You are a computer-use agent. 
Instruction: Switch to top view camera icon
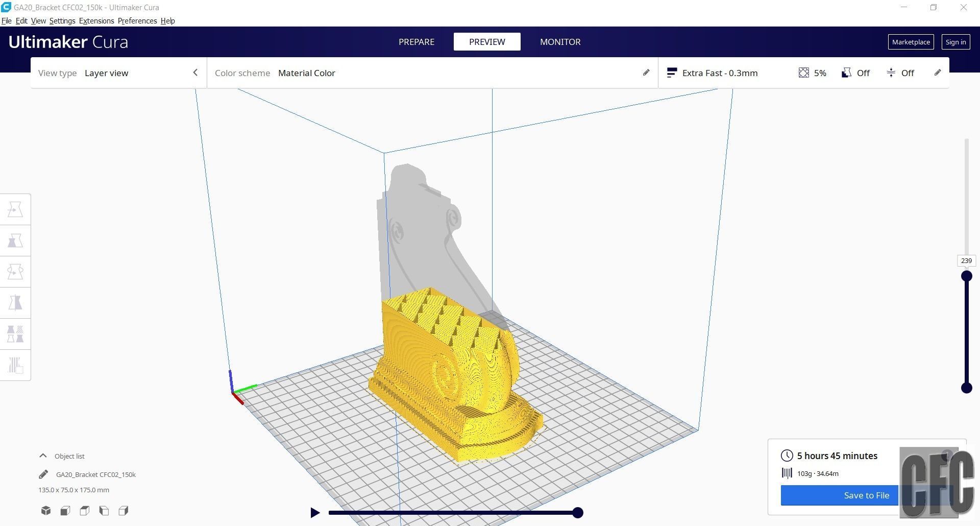85,511
